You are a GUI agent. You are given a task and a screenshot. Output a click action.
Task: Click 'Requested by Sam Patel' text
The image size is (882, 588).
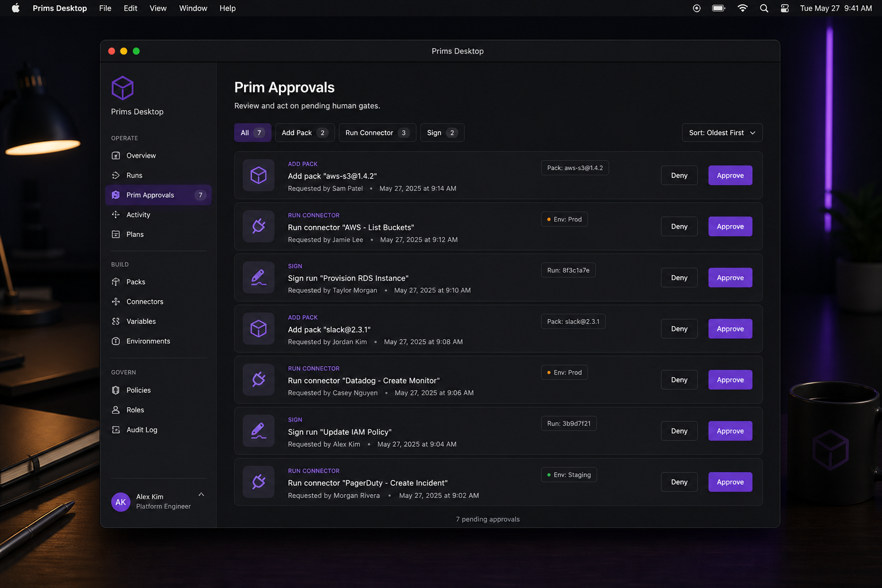[x=326, y=188]
